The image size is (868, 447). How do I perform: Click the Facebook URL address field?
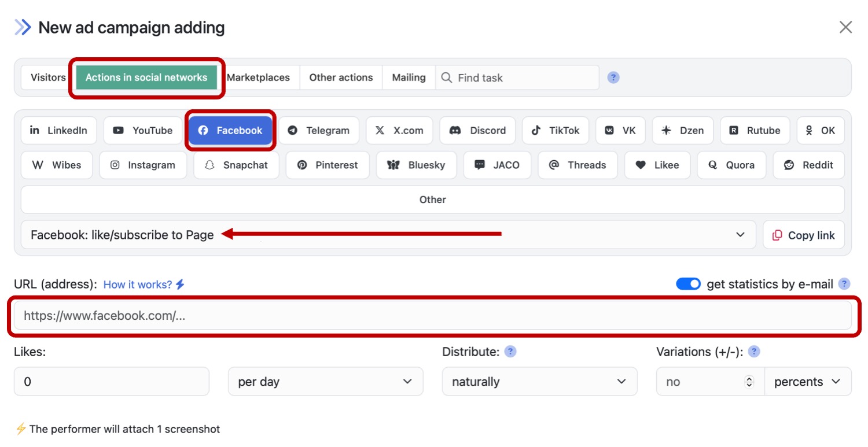(432, 316)
